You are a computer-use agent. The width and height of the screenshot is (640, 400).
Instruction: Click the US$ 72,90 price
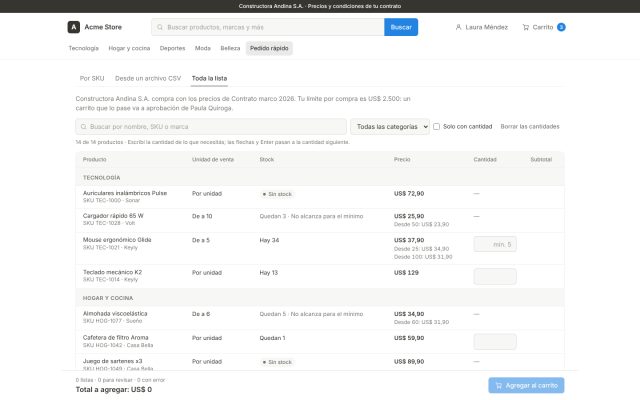(409, 193)
